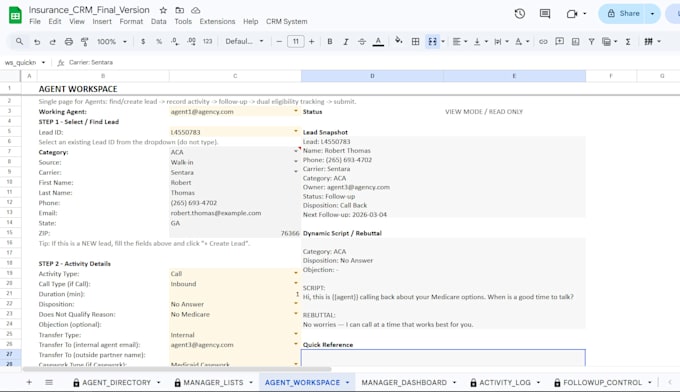Open the zoom level 100% dropdown
The width and height of the screenshot is (680, 392).
point(111,42)
